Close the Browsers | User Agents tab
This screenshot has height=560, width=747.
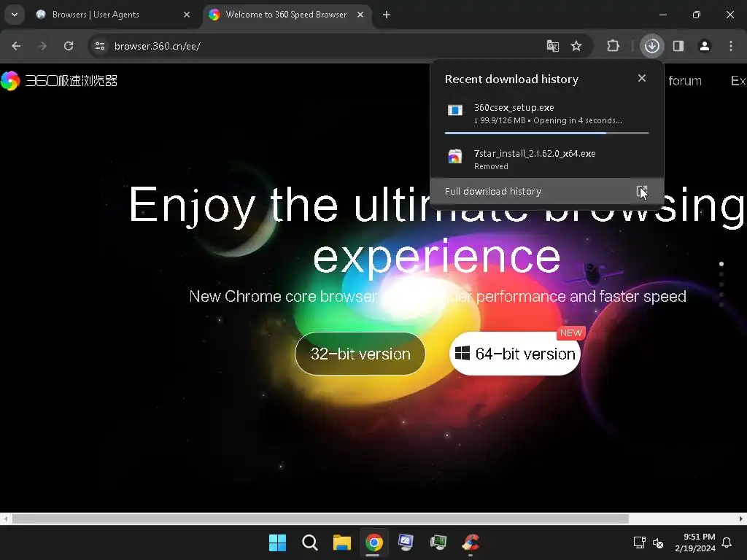click(187, 15)
